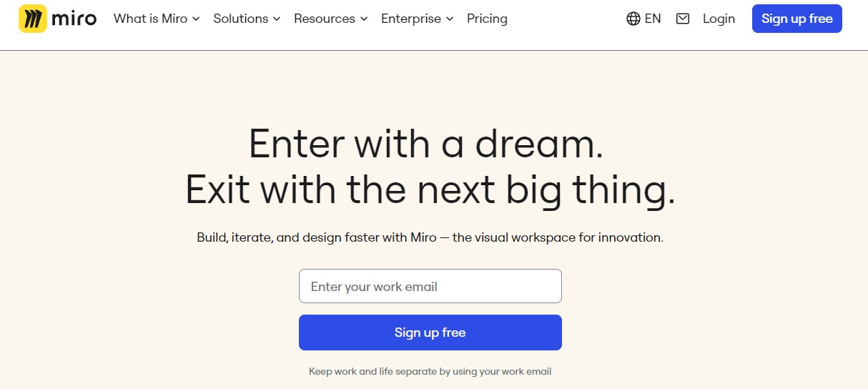The height and width of the screenshot is (389, 868).
Task: Expand the chevron next to Resources
Action: pos(364,19)
